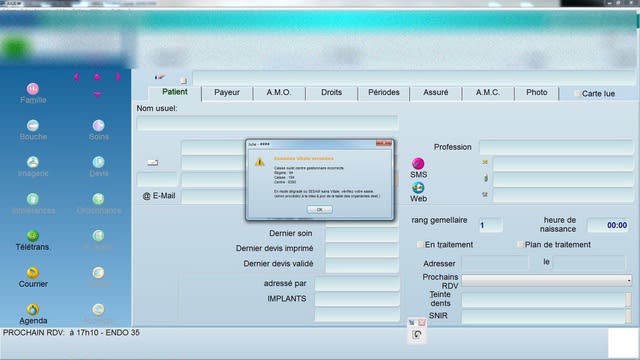Toggle the Carte lue checkbox
Screen dimensions: 640x360
tap(577, 93)
